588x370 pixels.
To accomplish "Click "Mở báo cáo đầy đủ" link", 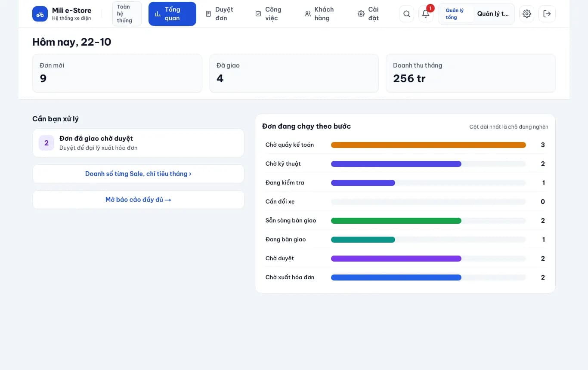I will [x=138, y=200].
